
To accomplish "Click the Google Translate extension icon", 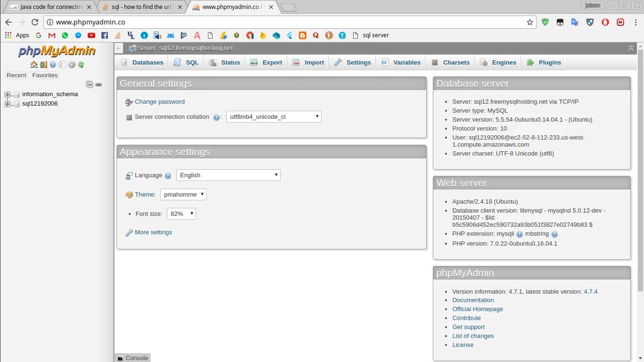I will (575, 22).
